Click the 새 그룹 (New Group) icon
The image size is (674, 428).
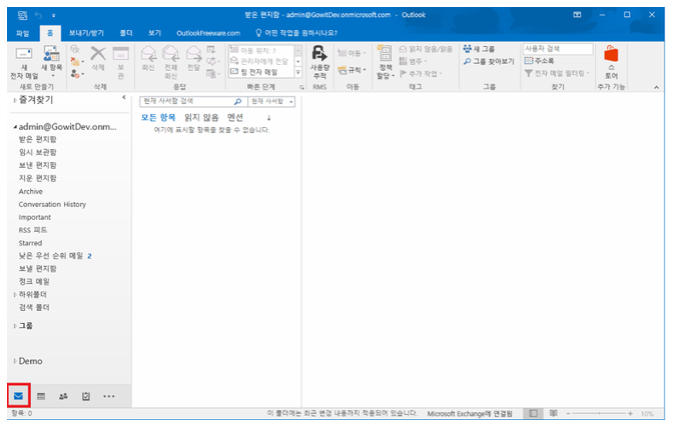pyautogui.click(x=481, y=48)
